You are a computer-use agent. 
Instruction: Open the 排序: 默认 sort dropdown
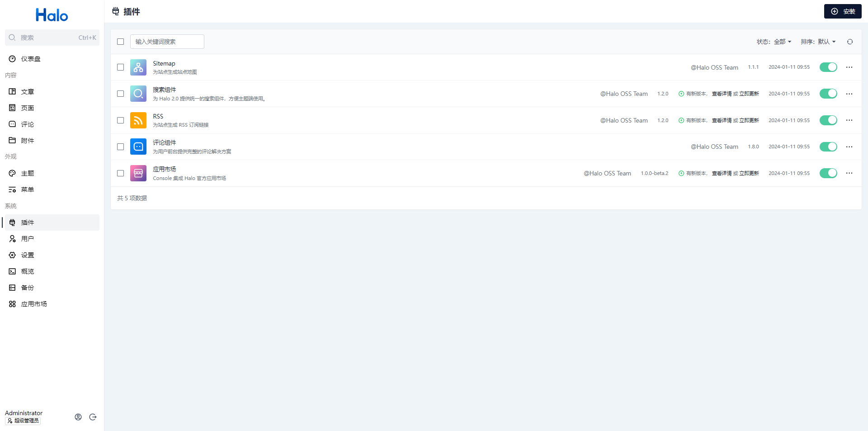(x=818, y=42)
